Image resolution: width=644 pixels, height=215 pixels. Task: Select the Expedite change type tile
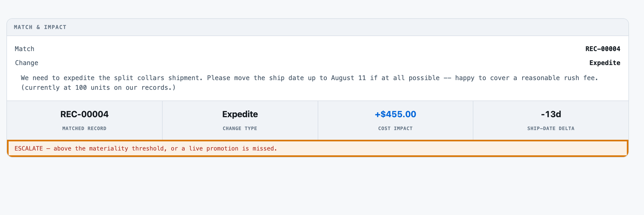click(x=240, y=120)
